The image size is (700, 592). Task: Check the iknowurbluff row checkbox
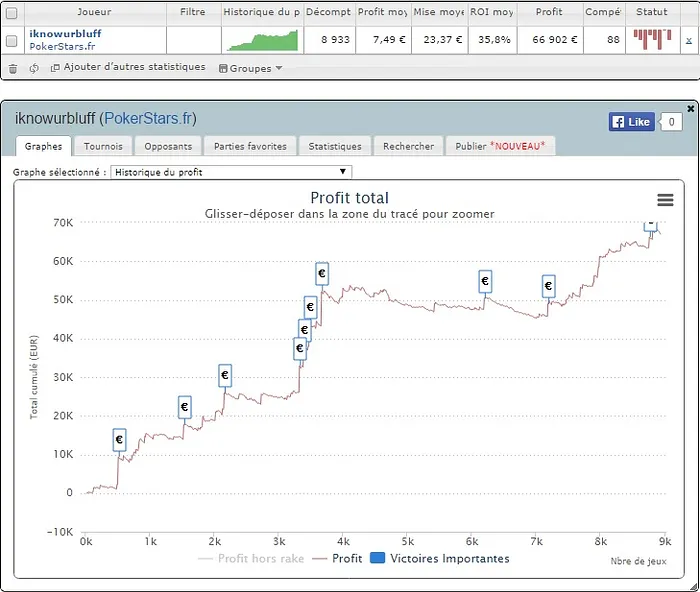[12, 41]
